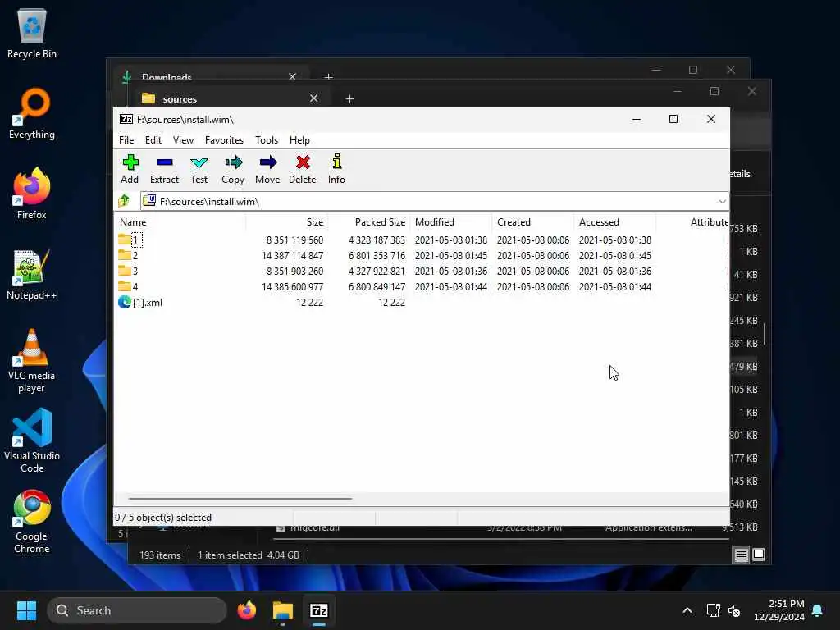Sort by the Name column header
The image size is (840, 630).
pos(180,221)
